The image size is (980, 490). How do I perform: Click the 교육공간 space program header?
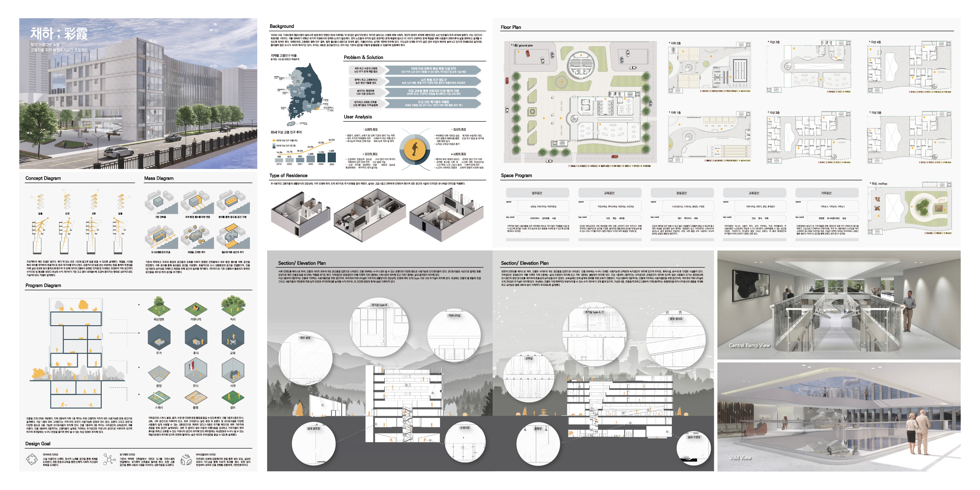[x=609, y=193]
